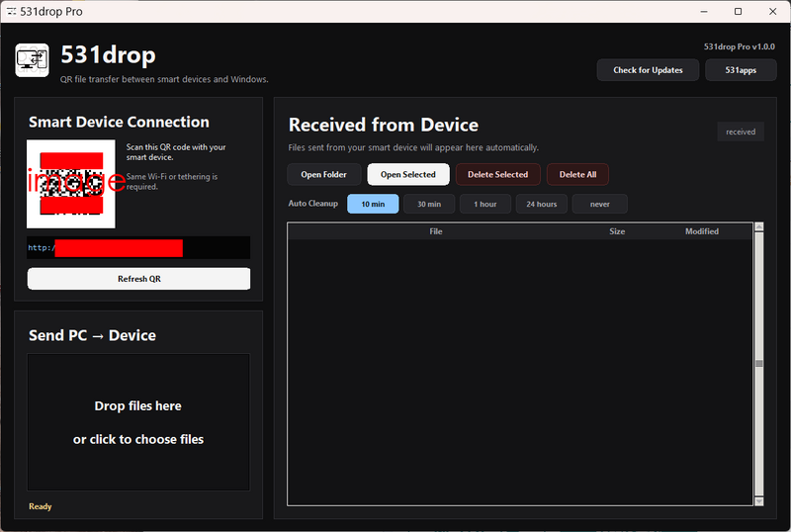
Task: Maximize the 531drop Pro window
Action: pyautogui.click(x=738, y=11)
